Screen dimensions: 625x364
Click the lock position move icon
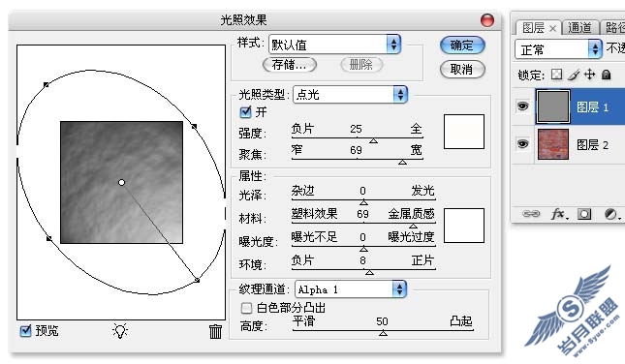pyautogui.click(x=589, y=75)
